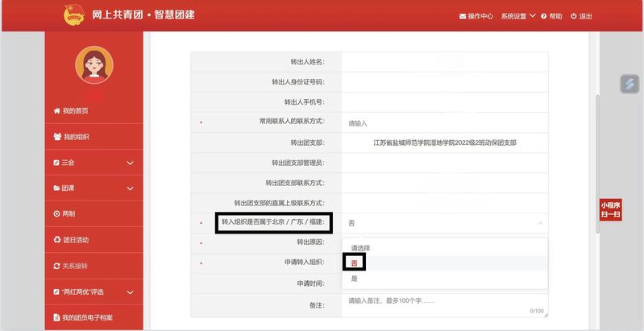This screenshot has width=644, height=331.
Task: Choose 请选择 option in dropdown list
Action: pyautogui.click(x=360, y=247)
